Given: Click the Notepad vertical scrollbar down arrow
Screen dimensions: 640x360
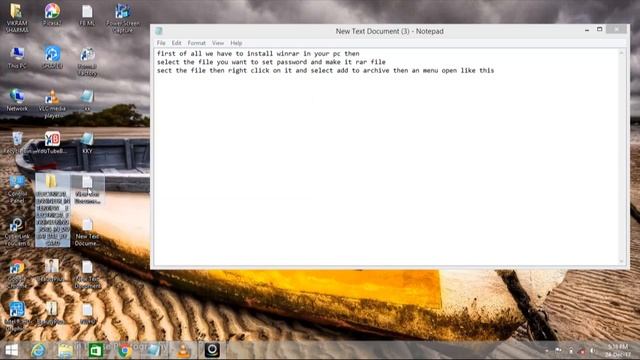Looking at the screenshot, I should 622,261.
